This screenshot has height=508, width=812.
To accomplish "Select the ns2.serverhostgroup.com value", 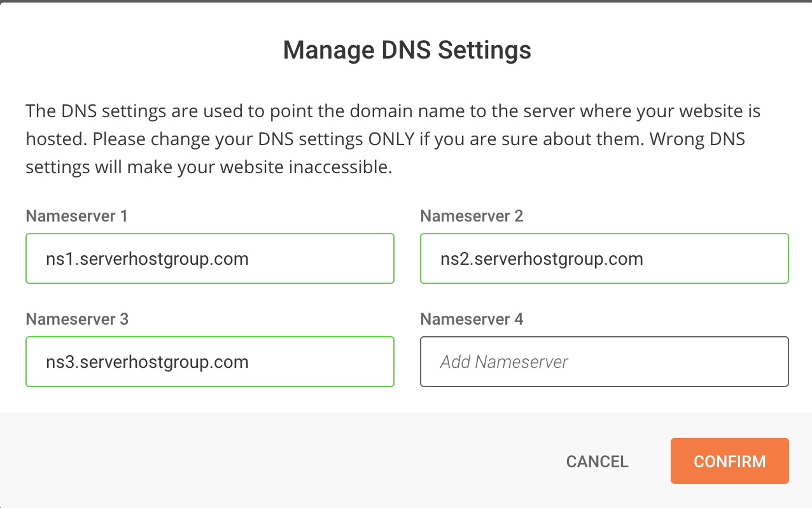I will point(542,258).
